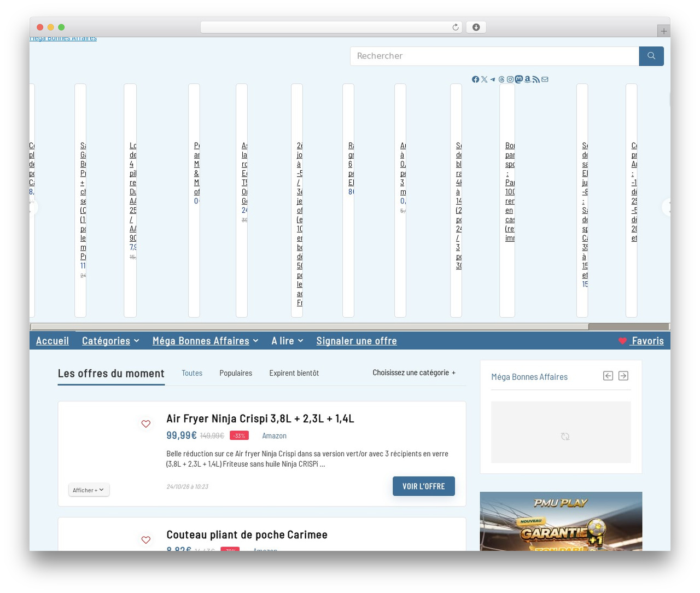Show next Méga Bonnes Affaires item

point(623,376)
